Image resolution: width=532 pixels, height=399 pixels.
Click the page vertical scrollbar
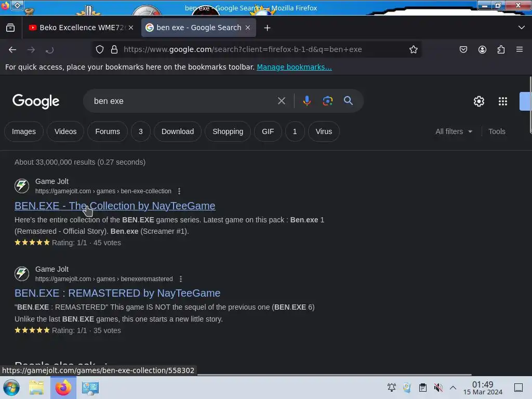530,105
